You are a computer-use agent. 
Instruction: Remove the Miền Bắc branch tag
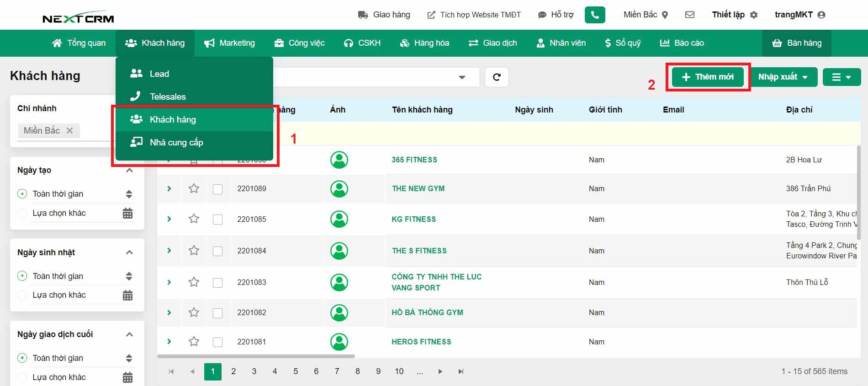(x=69, y=130)
